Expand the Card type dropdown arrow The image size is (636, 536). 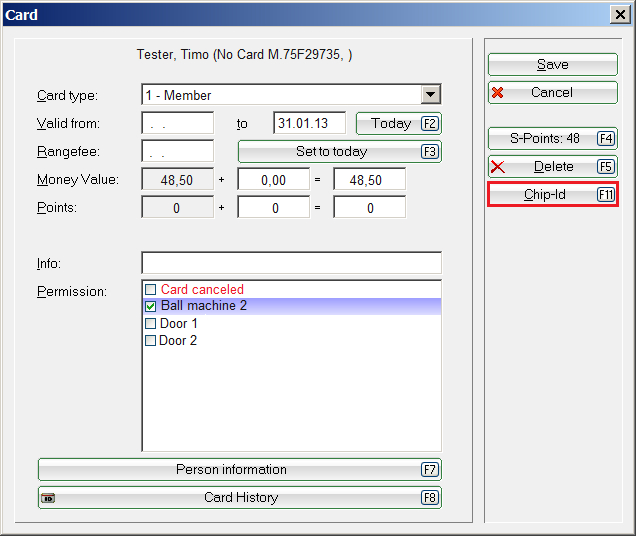430,96
